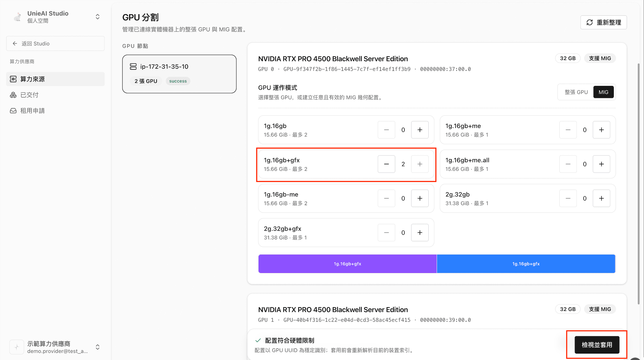This screenshot has height=360, width=644.
Task: Increase the 1g.16gb instance count
Action: coord(420,130)
